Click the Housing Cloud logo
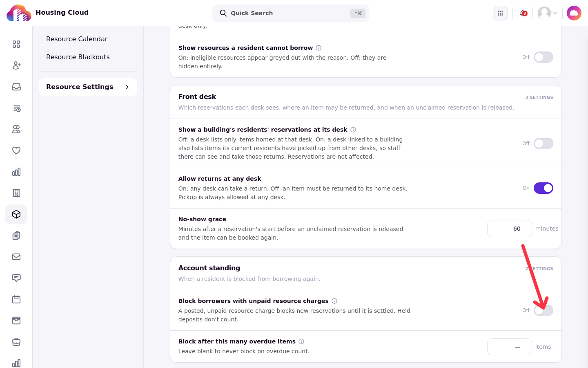 pos(19,13)
